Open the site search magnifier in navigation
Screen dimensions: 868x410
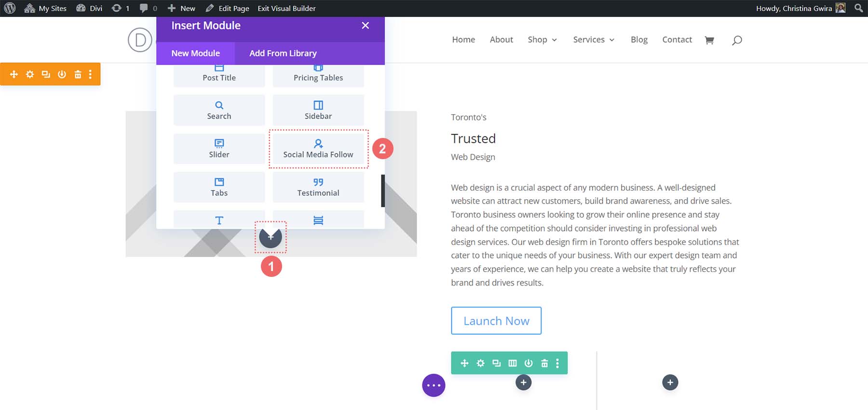tap(736, 40)
